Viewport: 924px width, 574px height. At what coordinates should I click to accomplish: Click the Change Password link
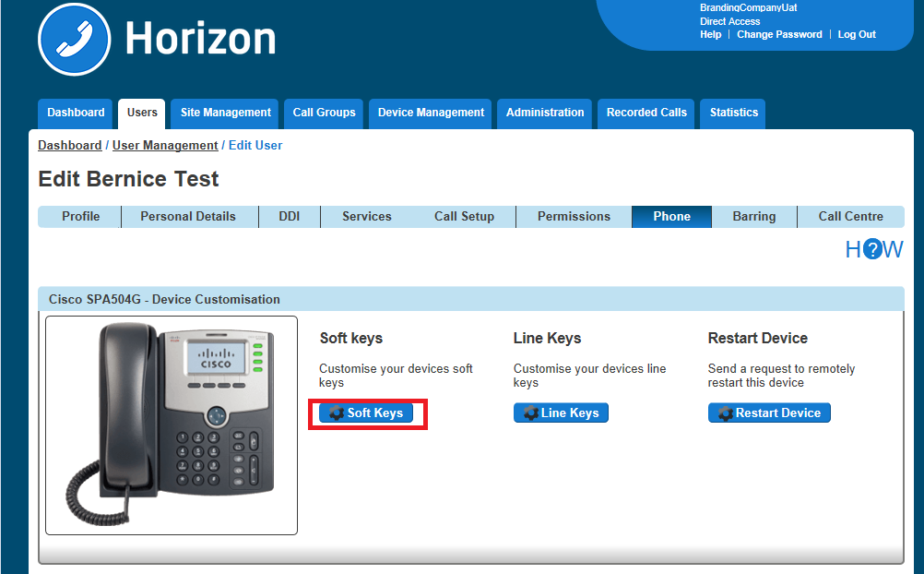coord(779,34)
